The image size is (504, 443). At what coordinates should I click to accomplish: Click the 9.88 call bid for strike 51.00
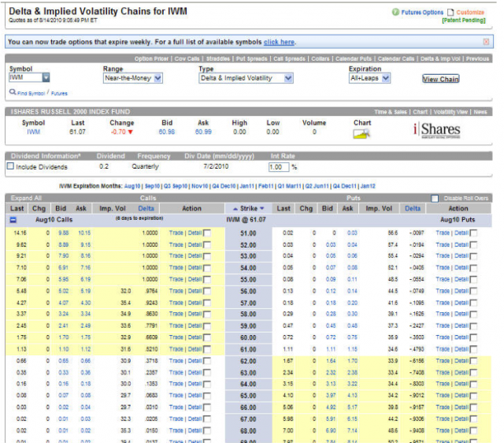point(63,233)
